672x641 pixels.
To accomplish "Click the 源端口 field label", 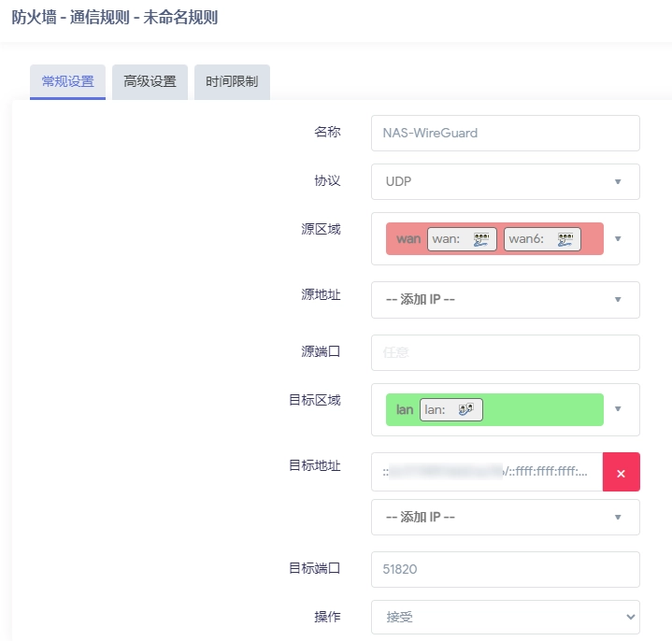I will point(321,351).
